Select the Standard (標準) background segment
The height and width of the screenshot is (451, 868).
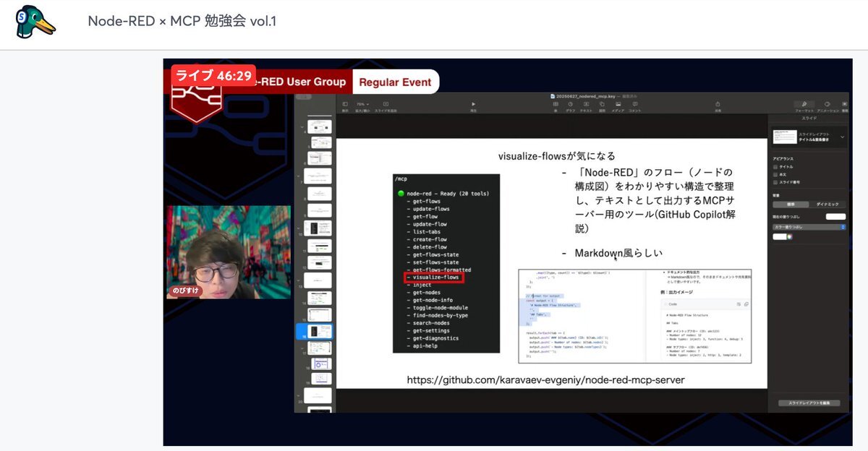790,205
